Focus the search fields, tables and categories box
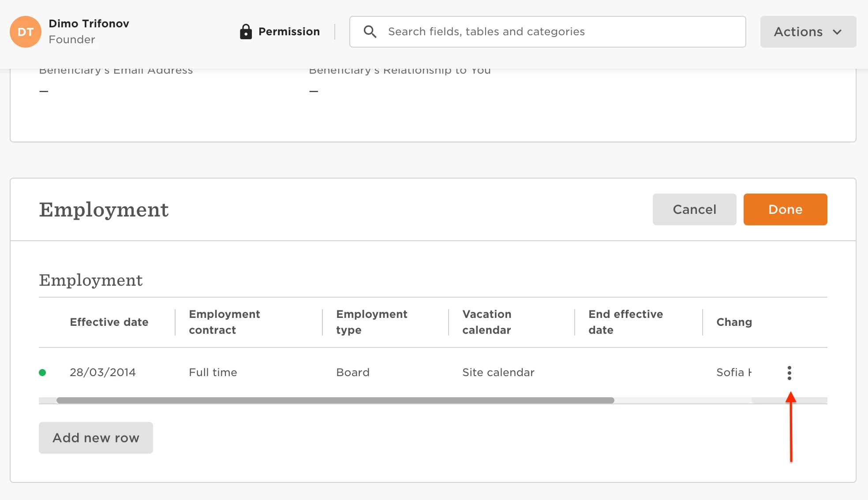This screenshot has width=868, height=500. point(547,32)
